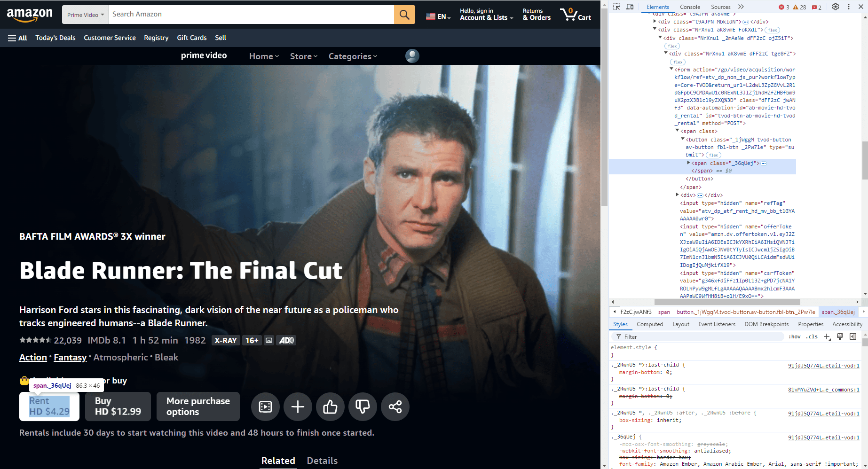868x469 pixels.
Task: Switch to the Details tab on page
Action: 322,461
